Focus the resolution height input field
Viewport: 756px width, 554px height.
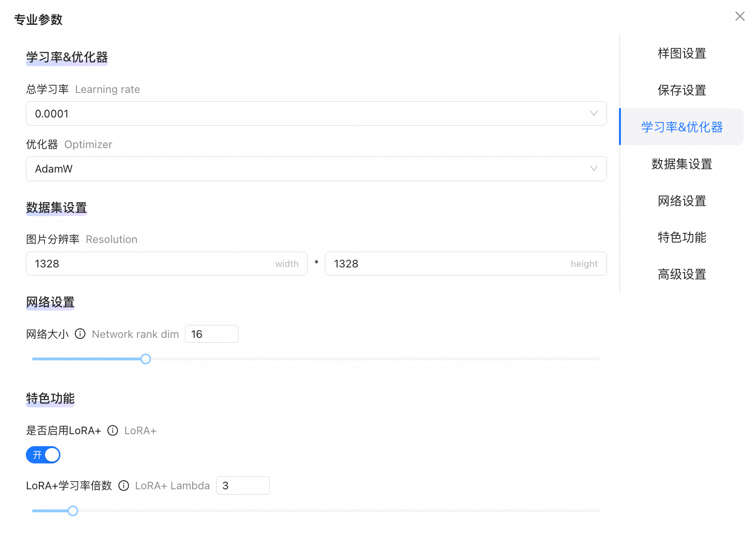tap(450, 264)
